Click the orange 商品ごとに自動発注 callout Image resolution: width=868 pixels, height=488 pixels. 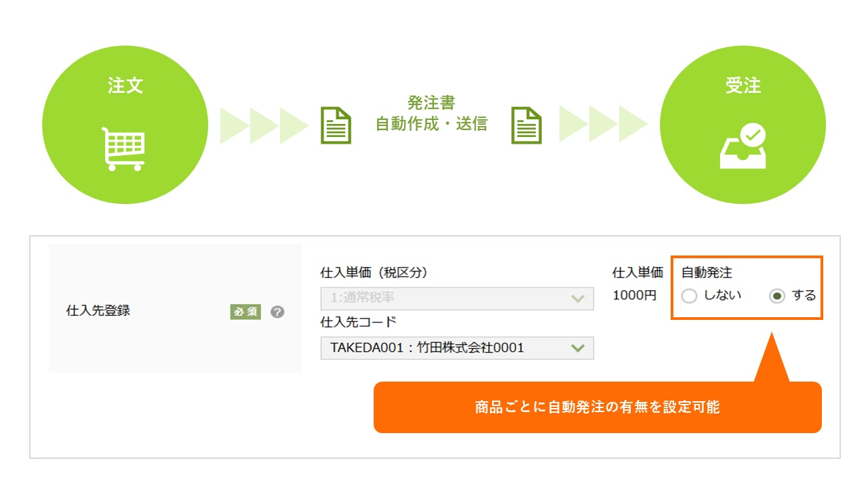coord(597,407)
